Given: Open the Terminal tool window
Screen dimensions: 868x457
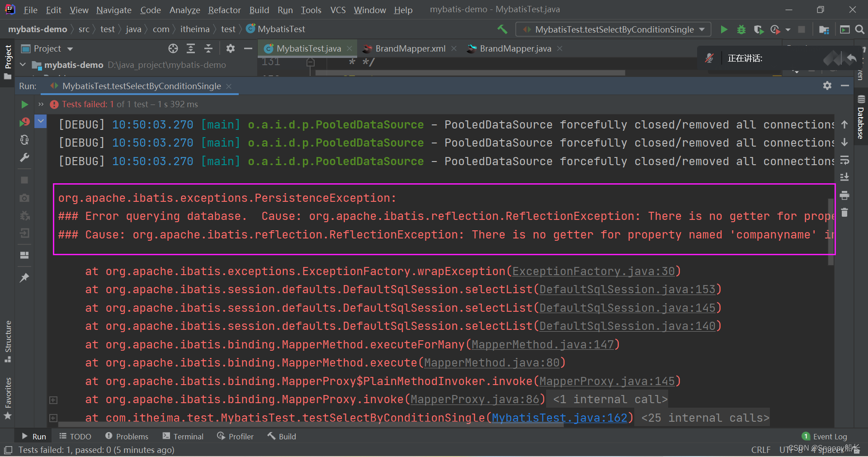Looking at the screenshot, I should pyautogui.click(x=183, y=436).
